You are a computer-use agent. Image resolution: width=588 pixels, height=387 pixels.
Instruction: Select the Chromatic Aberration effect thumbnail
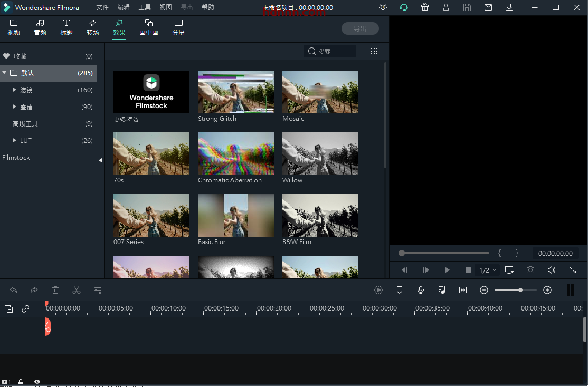(x=236, y=153)
